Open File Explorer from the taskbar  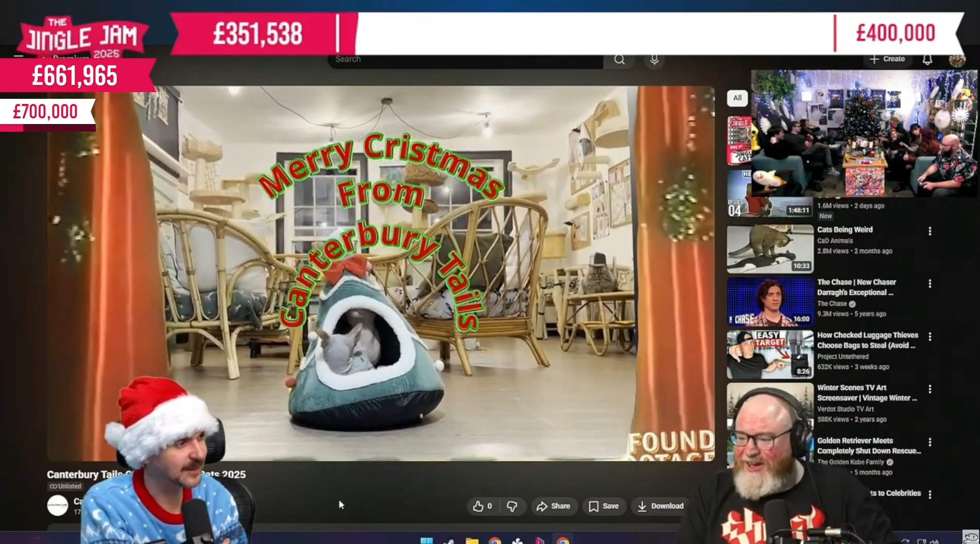[472, 541]
